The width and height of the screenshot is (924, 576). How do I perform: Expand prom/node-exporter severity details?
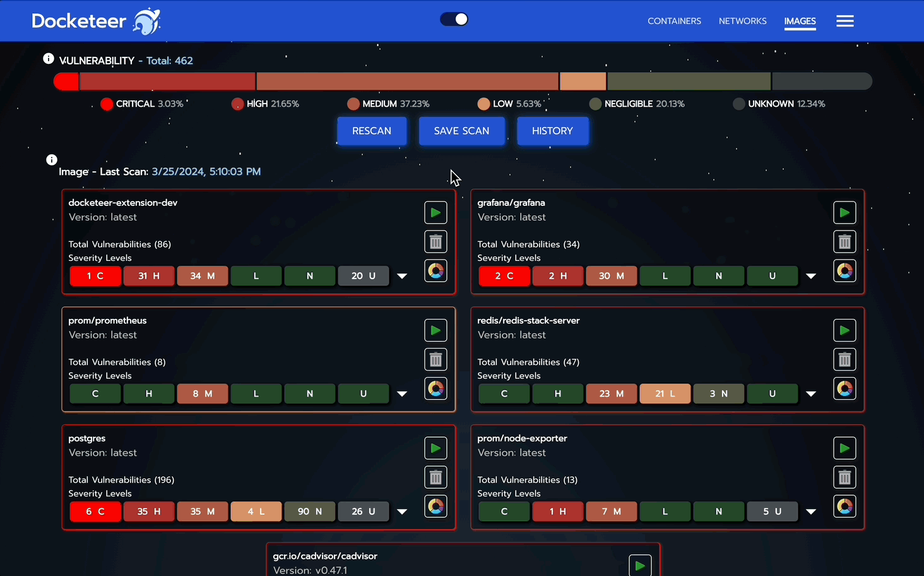click(x=811, y=512)
